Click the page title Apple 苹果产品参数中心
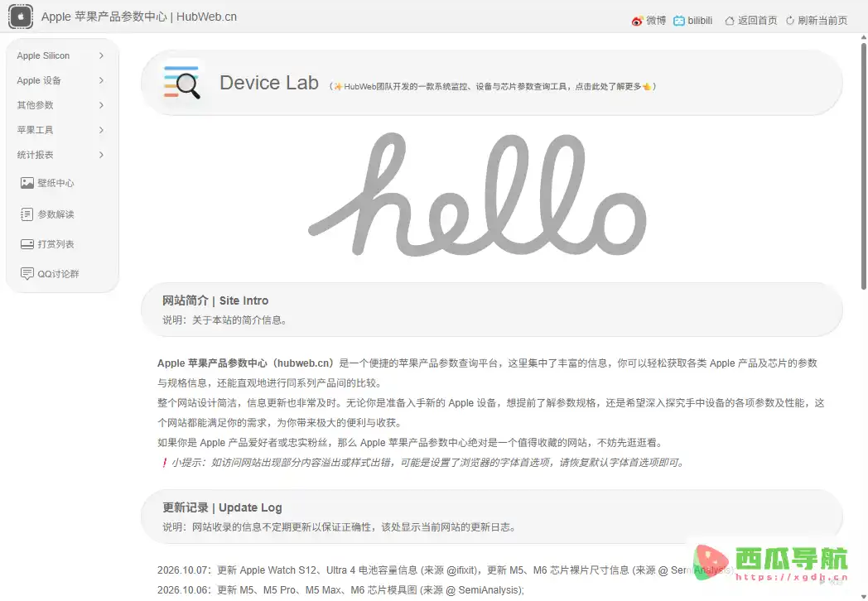Screen dimensions: 868x601 pos(139,17)
